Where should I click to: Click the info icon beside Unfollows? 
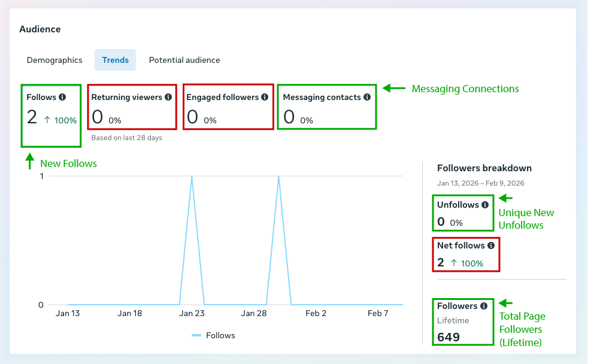click(x=485, y=205)
